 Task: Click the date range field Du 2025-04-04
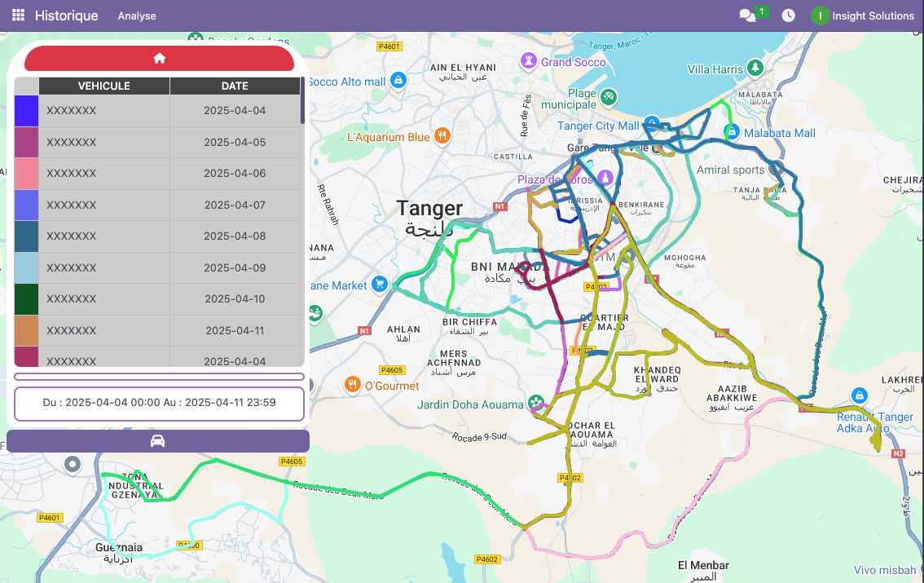coord(159,403)
